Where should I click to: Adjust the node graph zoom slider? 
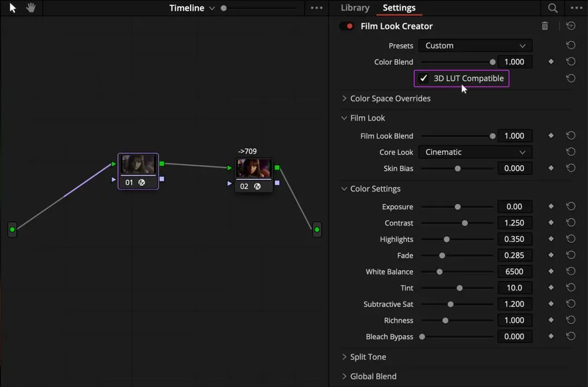pyautogui.click(x=224, y=8)
